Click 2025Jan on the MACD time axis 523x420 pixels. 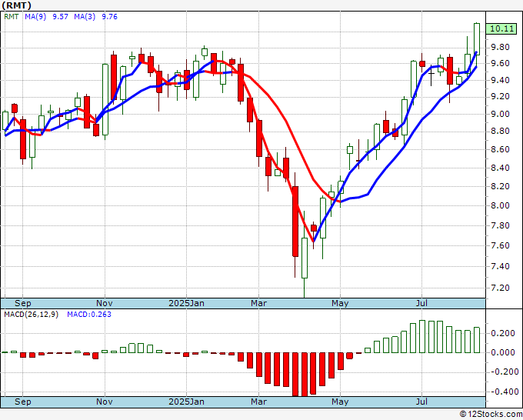coord(186,402)
